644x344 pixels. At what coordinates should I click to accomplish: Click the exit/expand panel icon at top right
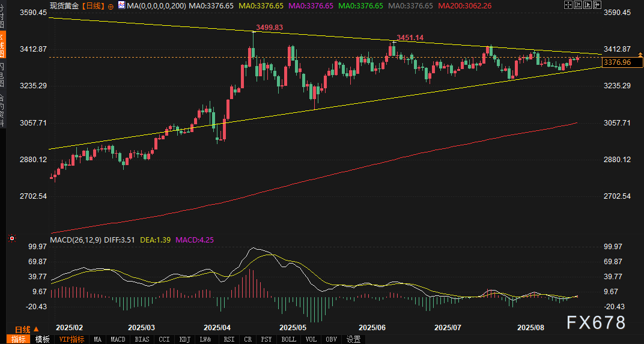[x=599, y=5]
